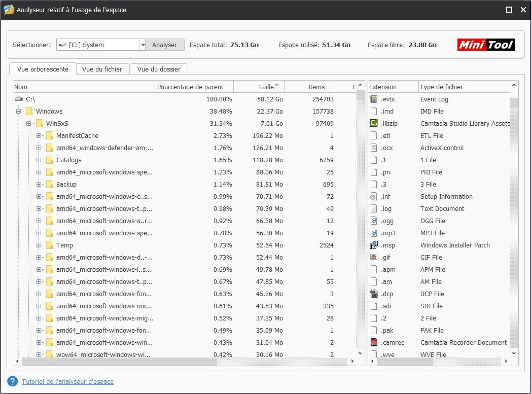Viewport: 532px width, 394px height.
Task: Click the C:\ drive icon in the tree
Action: click(x=18, y=99)
